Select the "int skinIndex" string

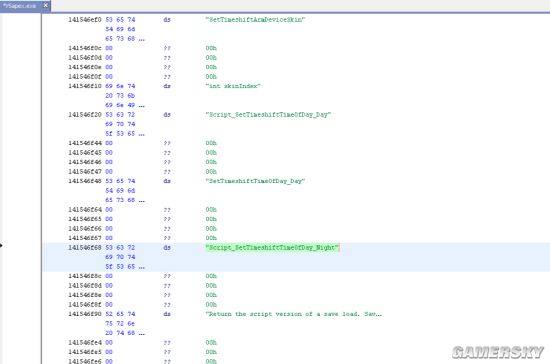(233, 86)
